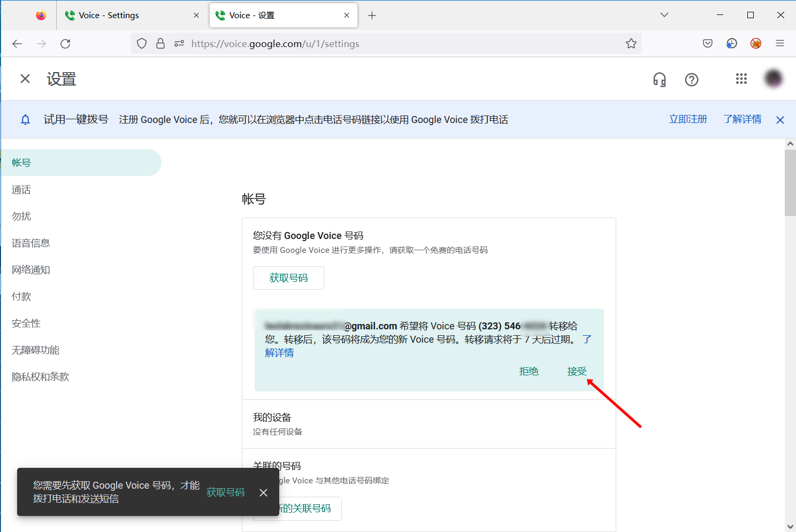Click the 获取号码 button in account card
The image size is (796, 532).
[288, 278]
